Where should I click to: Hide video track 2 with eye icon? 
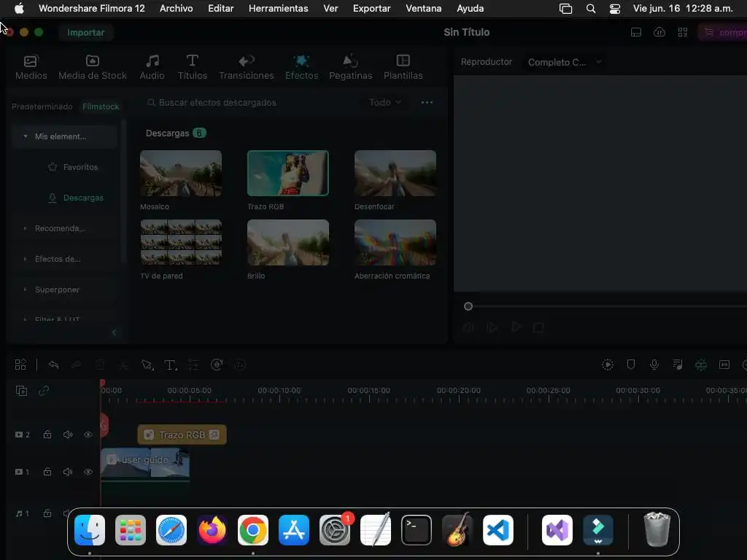click(88, 435)
